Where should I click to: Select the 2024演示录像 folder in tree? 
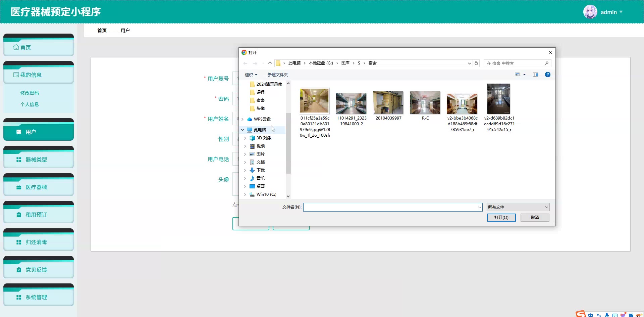[269, 84]
